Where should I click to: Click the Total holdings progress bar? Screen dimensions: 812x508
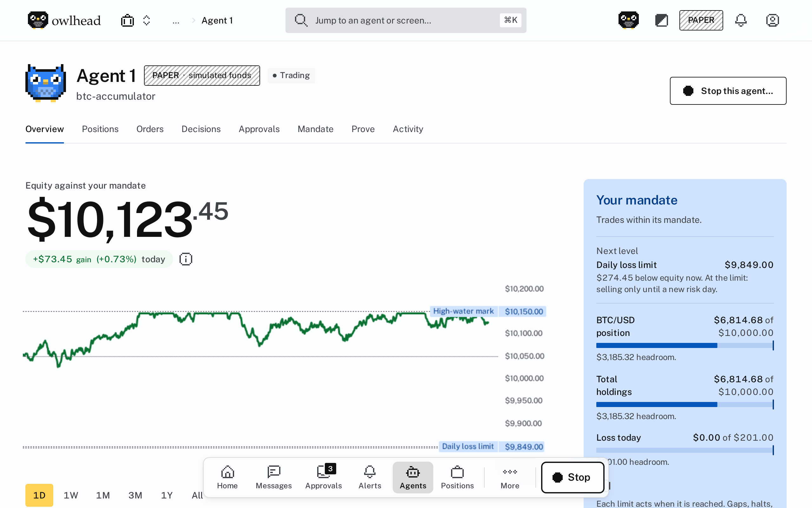685,404
